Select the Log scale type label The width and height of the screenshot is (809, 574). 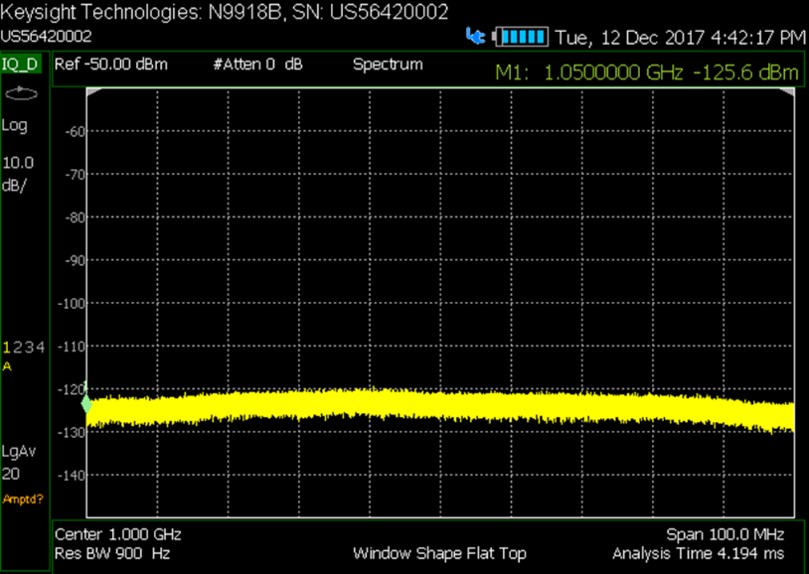(14, 125)
